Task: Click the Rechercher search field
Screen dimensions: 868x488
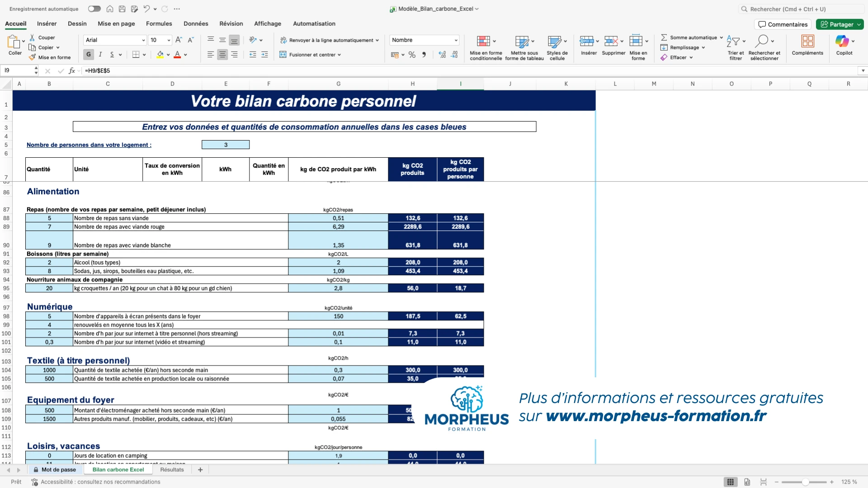Action: click(x=801, y=9)
